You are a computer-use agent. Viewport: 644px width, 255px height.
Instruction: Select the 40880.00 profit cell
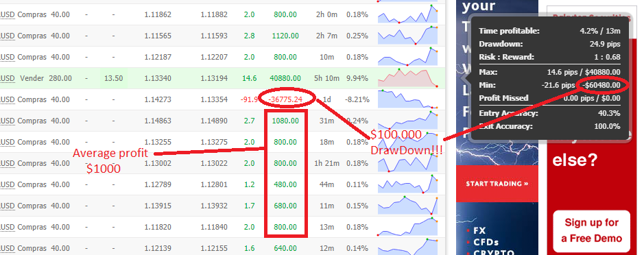tap(285, 78)
